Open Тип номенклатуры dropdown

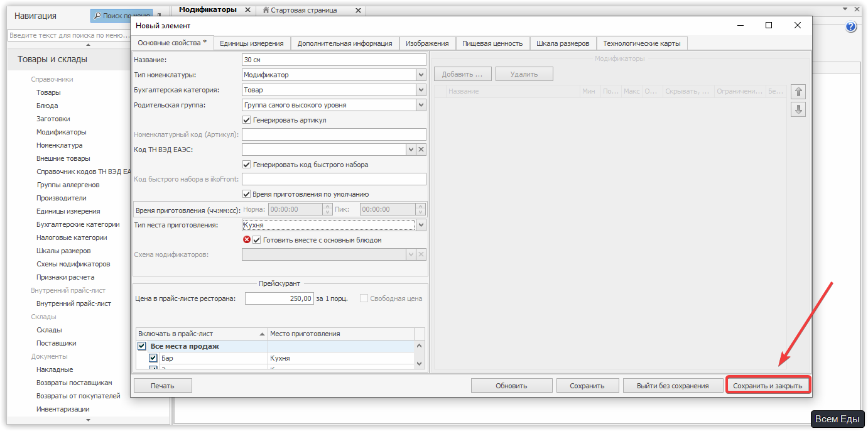pos(421,75)
